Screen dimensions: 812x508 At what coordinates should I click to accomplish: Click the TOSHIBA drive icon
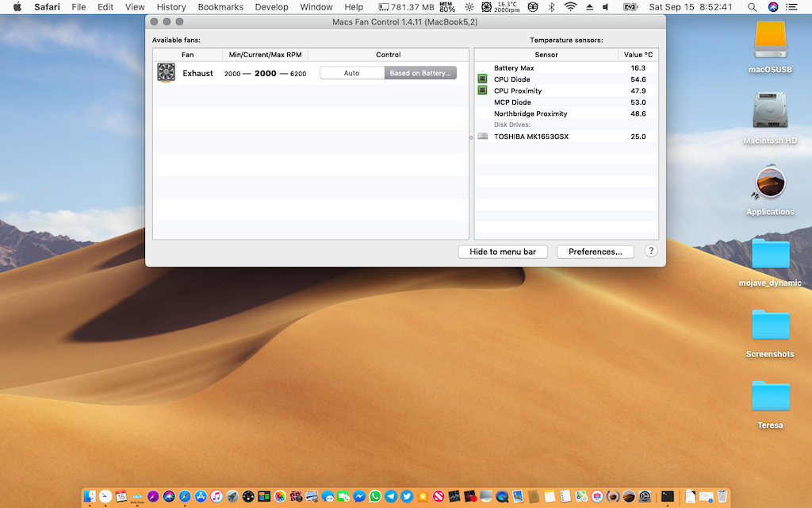pyautogui.click(x=482, y=137)
